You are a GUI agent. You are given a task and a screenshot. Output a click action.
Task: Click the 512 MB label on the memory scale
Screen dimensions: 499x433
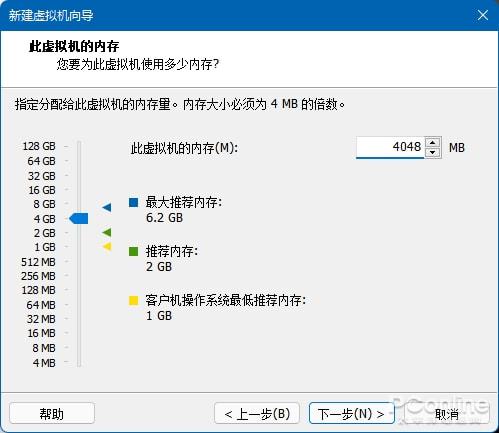pos(38,262)
